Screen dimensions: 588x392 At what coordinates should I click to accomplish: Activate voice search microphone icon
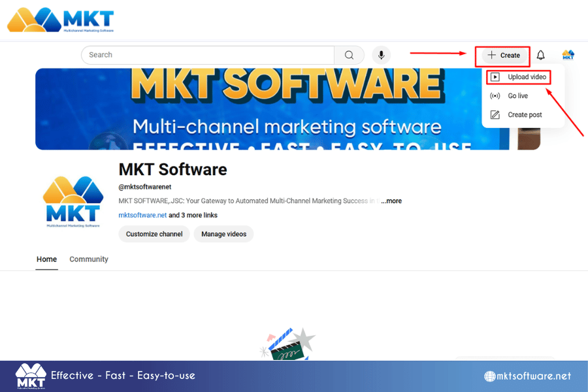[x=381, y=55]
